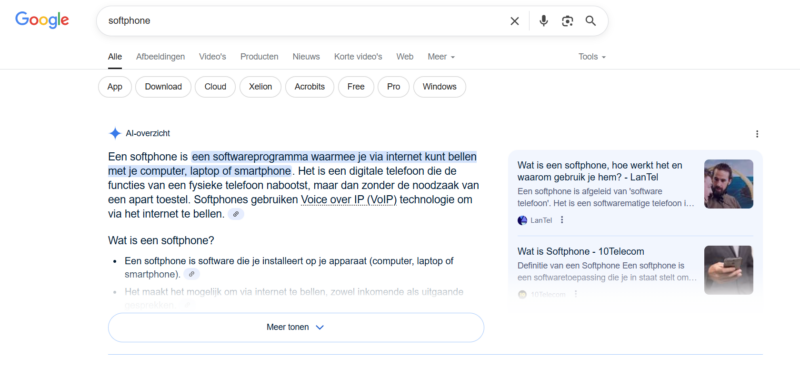This screenshot has height=368, width=800.
Task: Click the 10Telecom article thumbnail image
Action: point(729,270)
